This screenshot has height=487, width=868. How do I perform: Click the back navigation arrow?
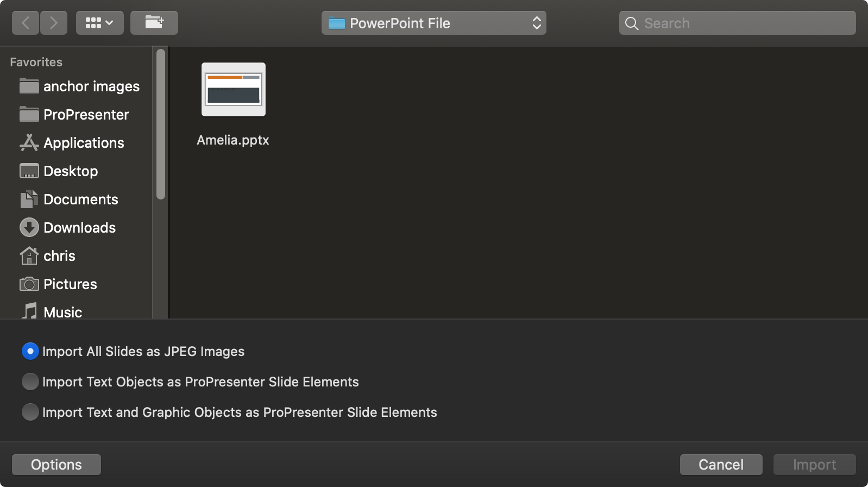(x=26, y=23)
